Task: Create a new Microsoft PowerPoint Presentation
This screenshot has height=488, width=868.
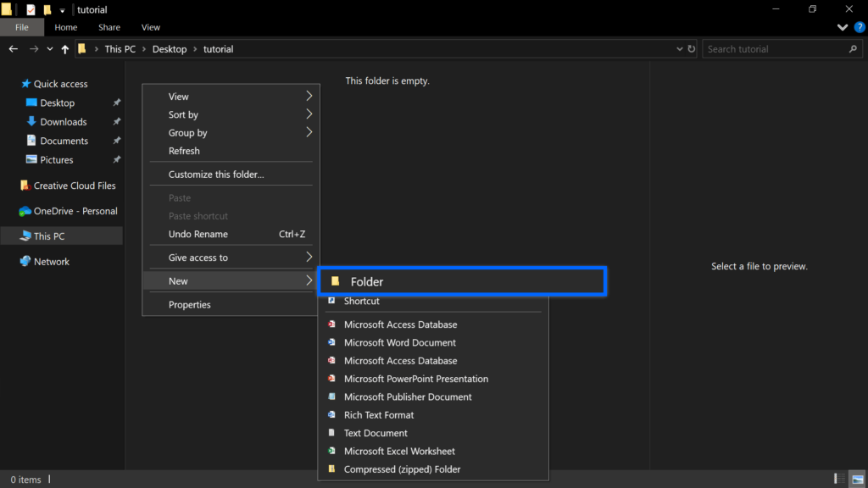Action: tap(433, 379)
